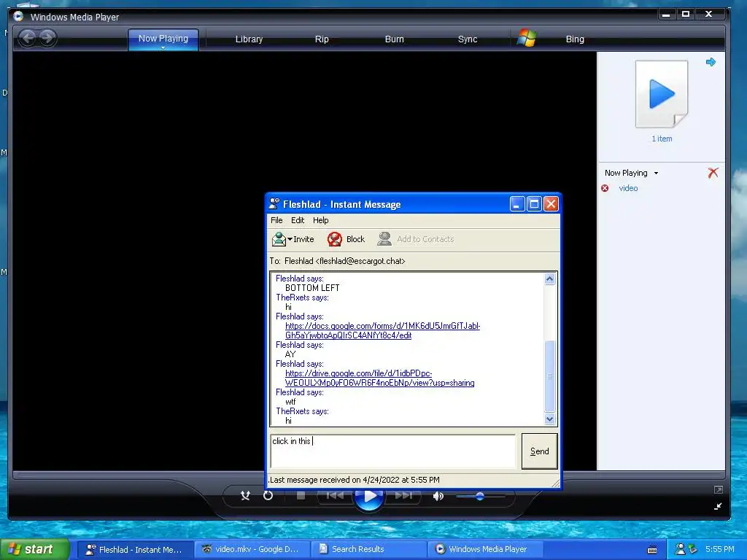The image size is (747, 560).
Task: Select the Burn tab
Action: [394, 39]
